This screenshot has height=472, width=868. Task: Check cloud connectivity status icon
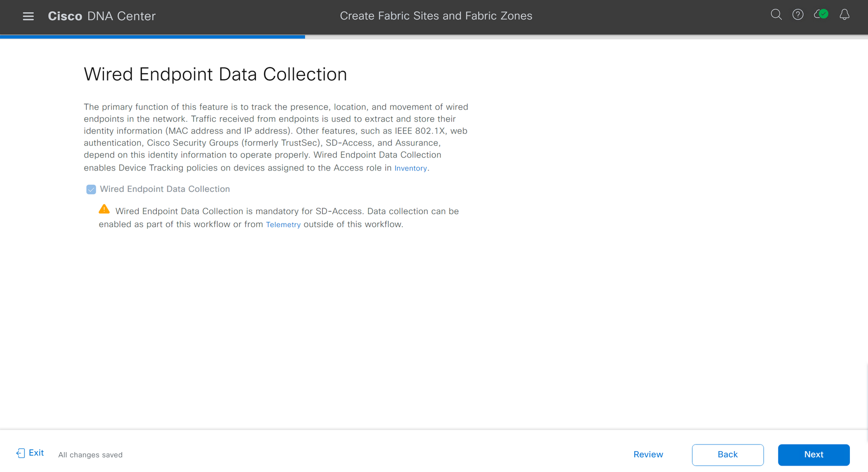coord(821,14)
